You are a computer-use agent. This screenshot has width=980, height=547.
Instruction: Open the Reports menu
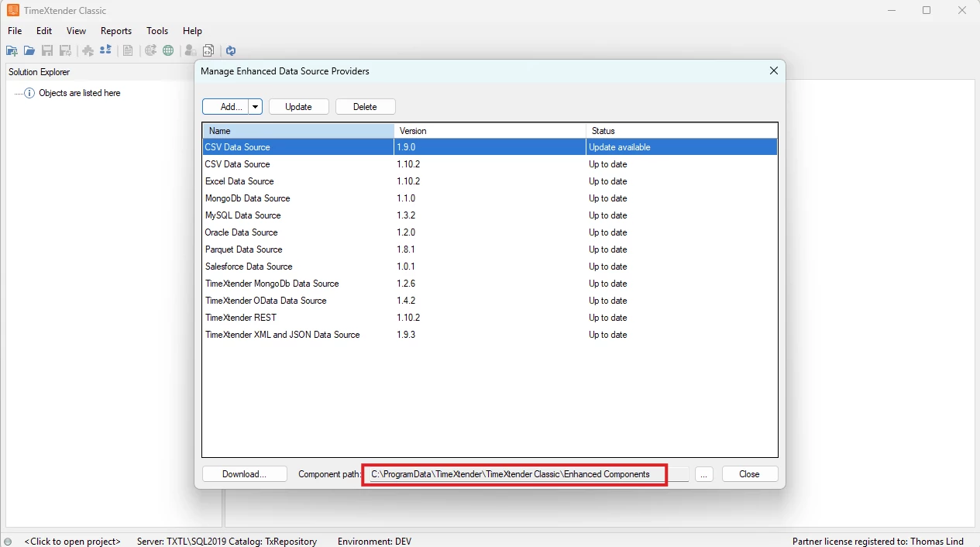pyautogui.click(x=116, y=31)
